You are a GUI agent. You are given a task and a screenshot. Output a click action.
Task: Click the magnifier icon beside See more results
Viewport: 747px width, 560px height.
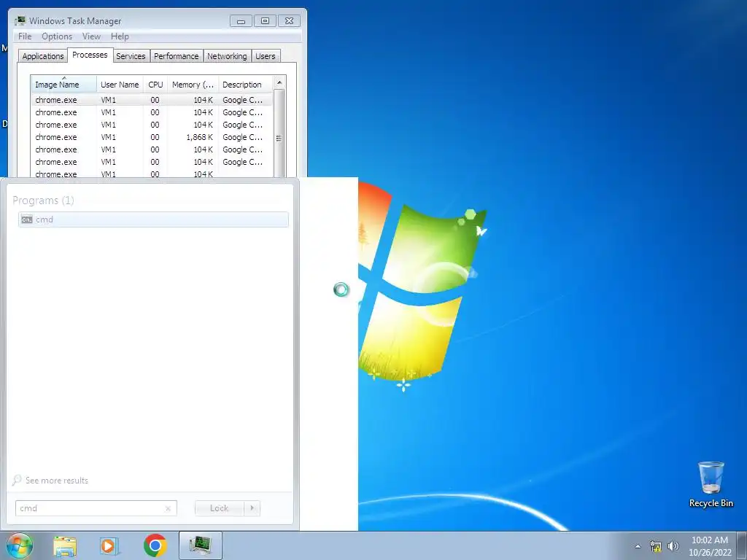click(17, 480)
